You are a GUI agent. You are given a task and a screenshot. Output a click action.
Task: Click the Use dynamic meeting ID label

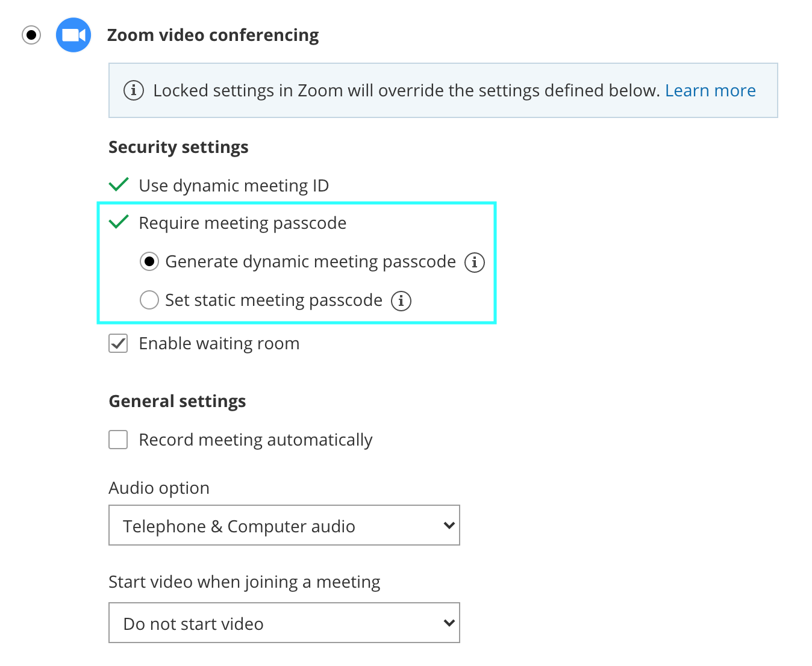(234, 185)
